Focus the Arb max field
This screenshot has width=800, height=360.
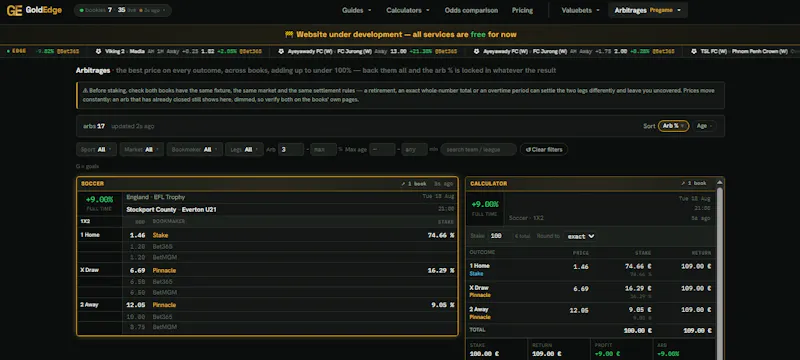tap(323, 149)
